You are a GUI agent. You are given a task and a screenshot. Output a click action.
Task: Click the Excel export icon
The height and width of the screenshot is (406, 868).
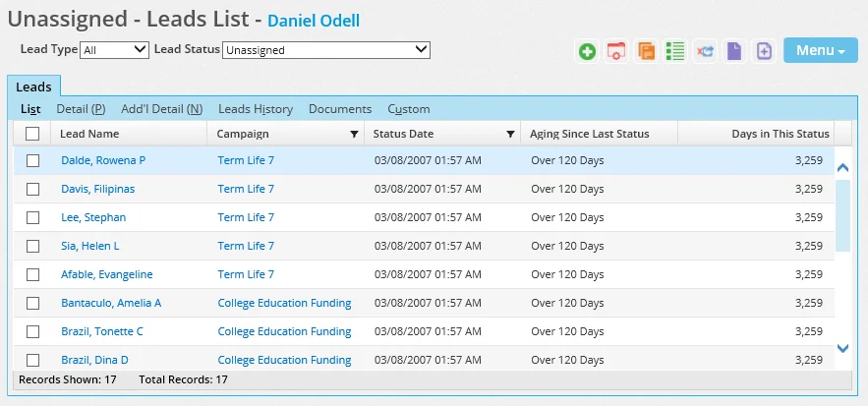tap(705, 51)
